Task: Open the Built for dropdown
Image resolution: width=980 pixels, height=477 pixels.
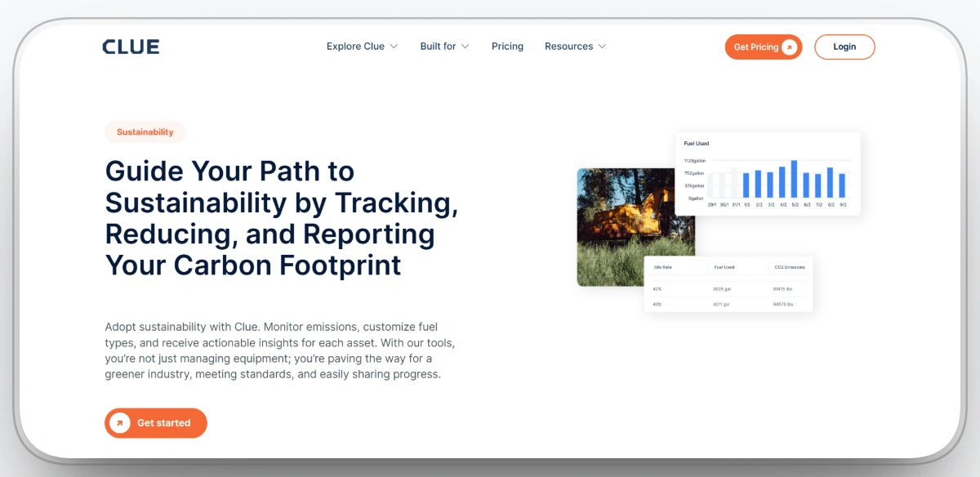Action: [x=444, y=47]
